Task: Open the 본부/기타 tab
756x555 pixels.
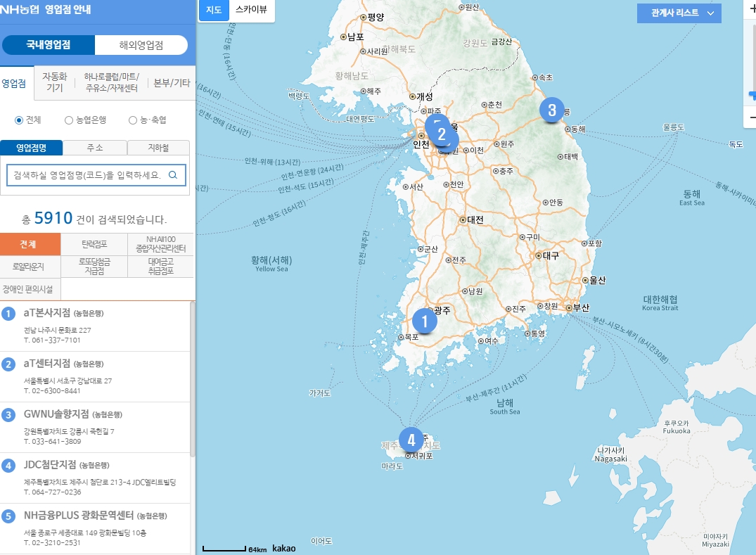Action: (172, 82)
